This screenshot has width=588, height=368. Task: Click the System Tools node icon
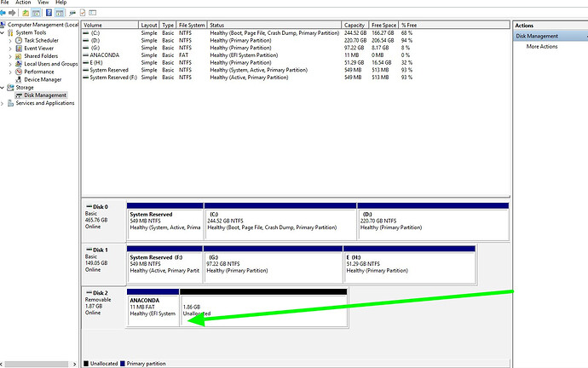coord(10,33)
